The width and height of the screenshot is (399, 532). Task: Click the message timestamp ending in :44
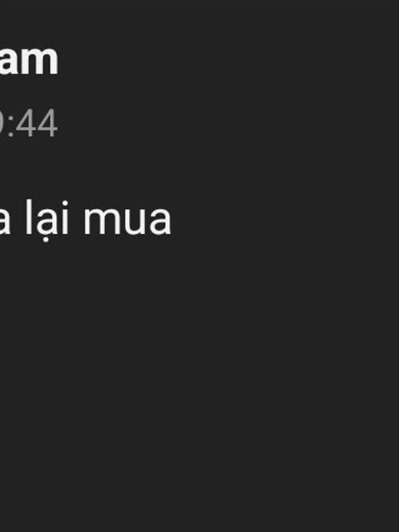click(x=29, y=123)
